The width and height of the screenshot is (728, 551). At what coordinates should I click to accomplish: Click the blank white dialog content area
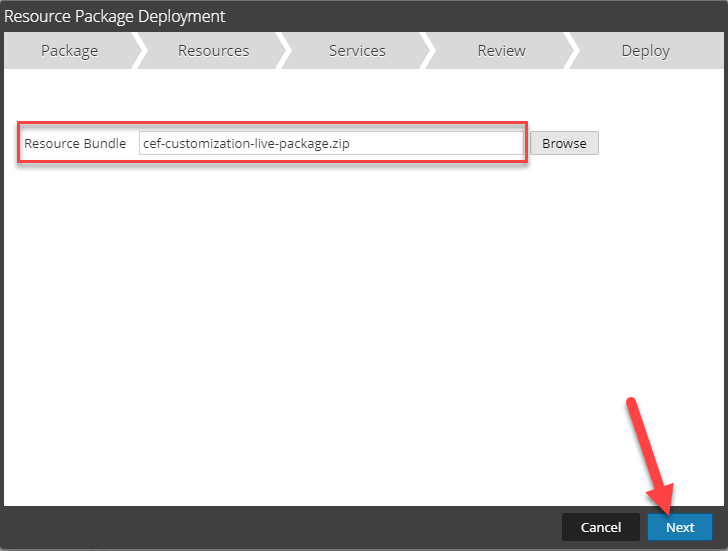300,330
